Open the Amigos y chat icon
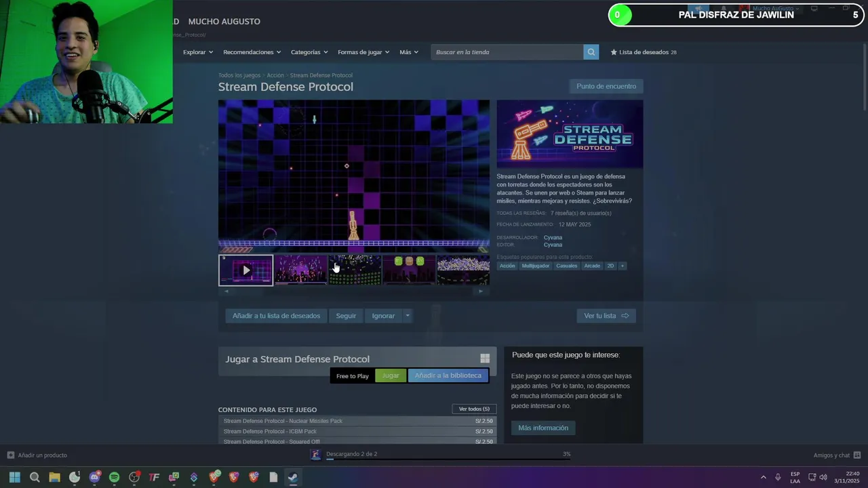868x488 pixels. pos(857,455)
